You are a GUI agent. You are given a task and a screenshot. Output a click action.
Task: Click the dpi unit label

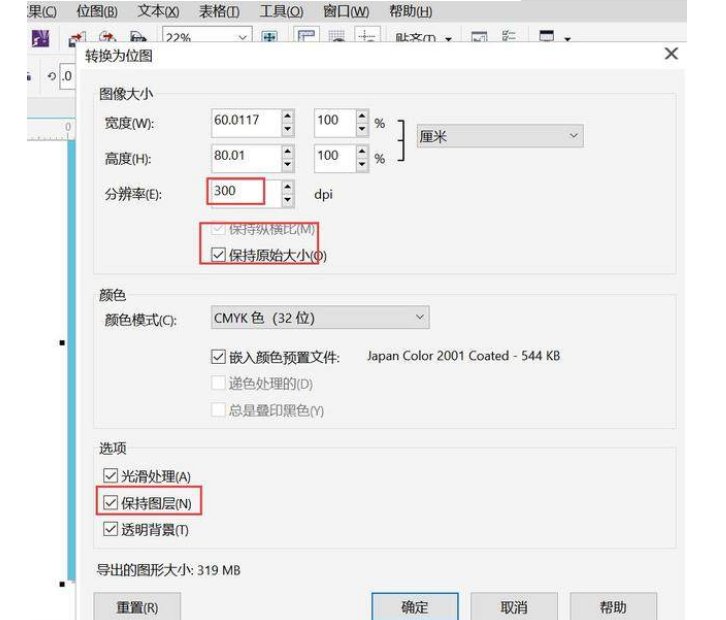pyautogui.click(x=323, y=194)
